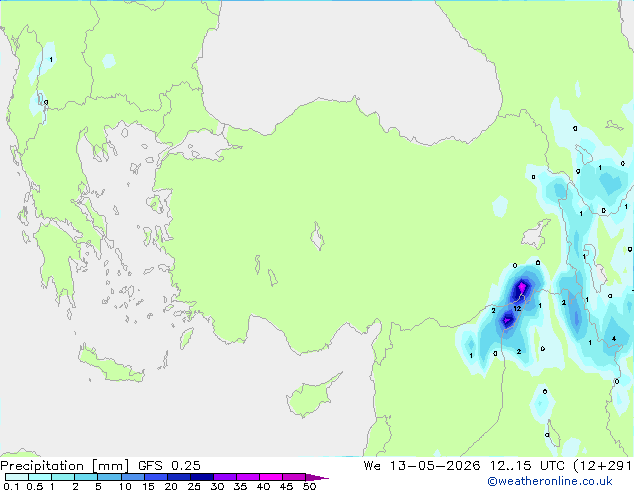Click the 45–50 mm legend color box

coord(294,477)
